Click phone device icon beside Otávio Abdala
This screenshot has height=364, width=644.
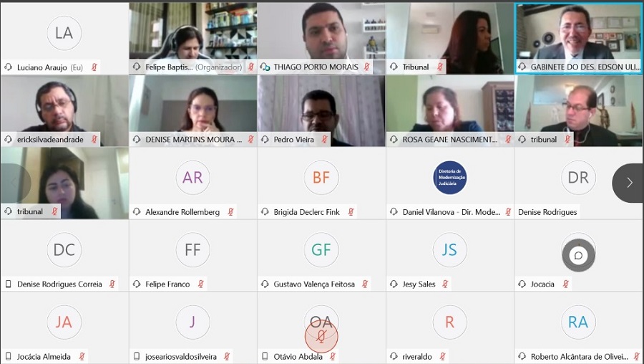point(265,357)
